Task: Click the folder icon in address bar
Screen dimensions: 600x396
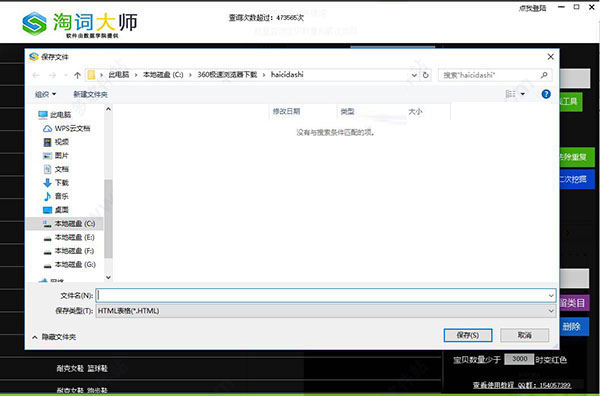Action: [91, 75]
